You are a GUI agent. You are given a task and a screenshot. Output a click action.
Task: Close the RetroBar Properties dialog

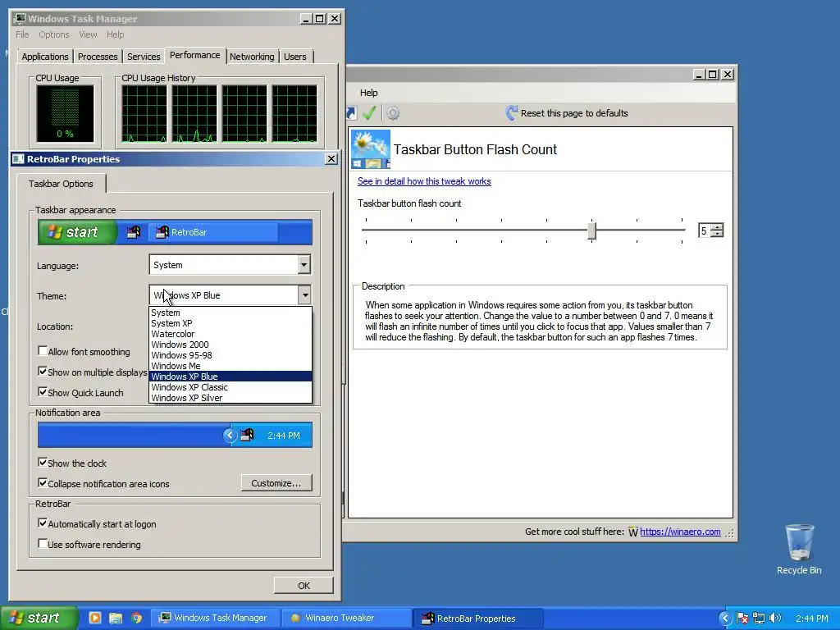331,158
